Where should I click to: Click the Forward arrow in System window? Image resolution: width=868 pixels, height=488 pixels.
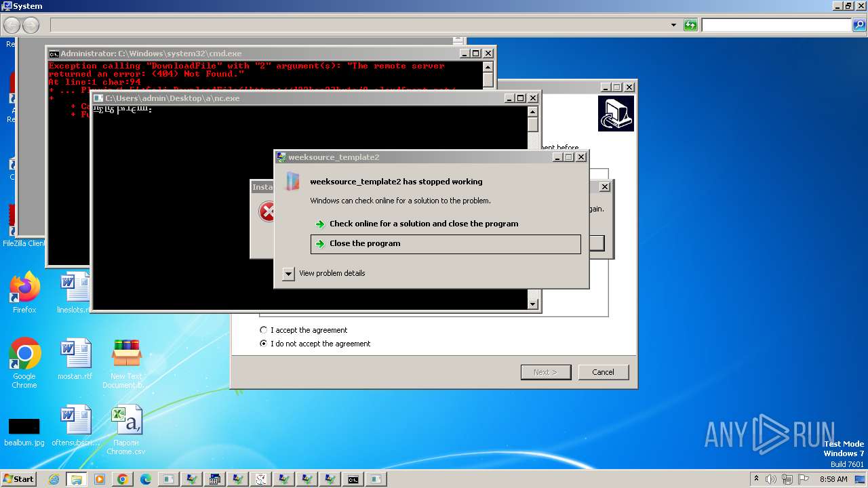(31, 26)
